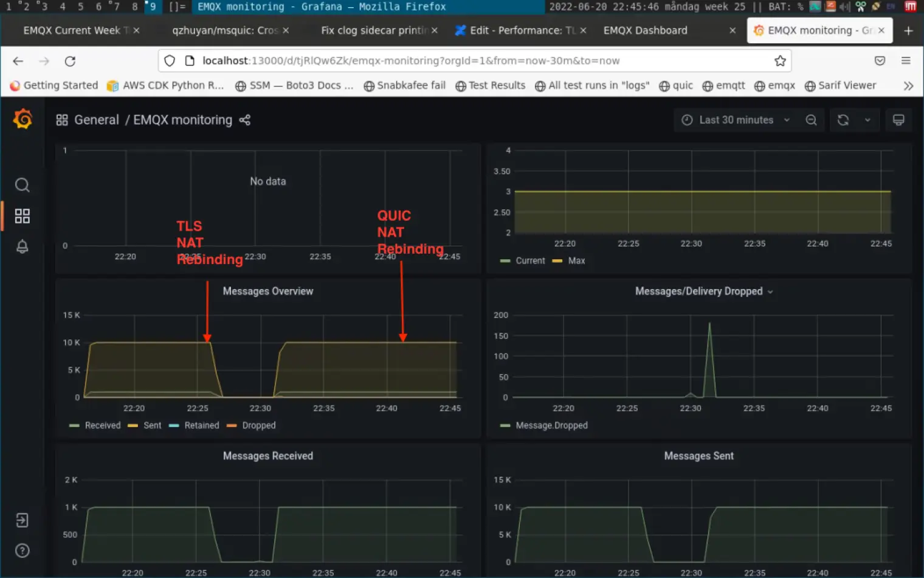Select the Dashboards icon in the sidebar
This screenshot has width=924, height=578.
coord(22,216)
